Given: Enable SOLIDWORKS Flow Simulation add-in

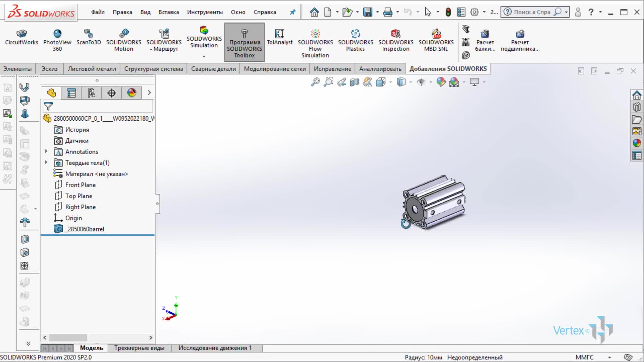Looking at the screenshot, I should tap(315, 44).
